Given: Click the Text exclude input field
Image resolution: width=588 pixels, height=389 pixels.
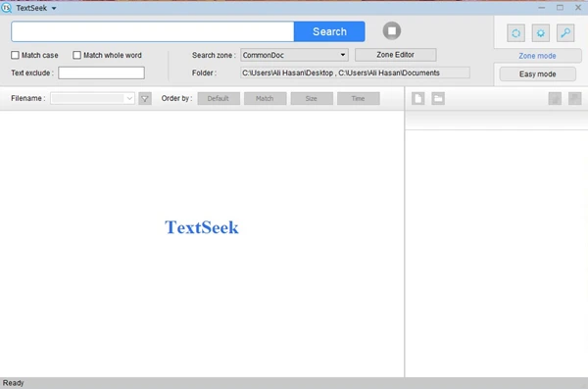Looking at the screenshot, I should point(101,73).
